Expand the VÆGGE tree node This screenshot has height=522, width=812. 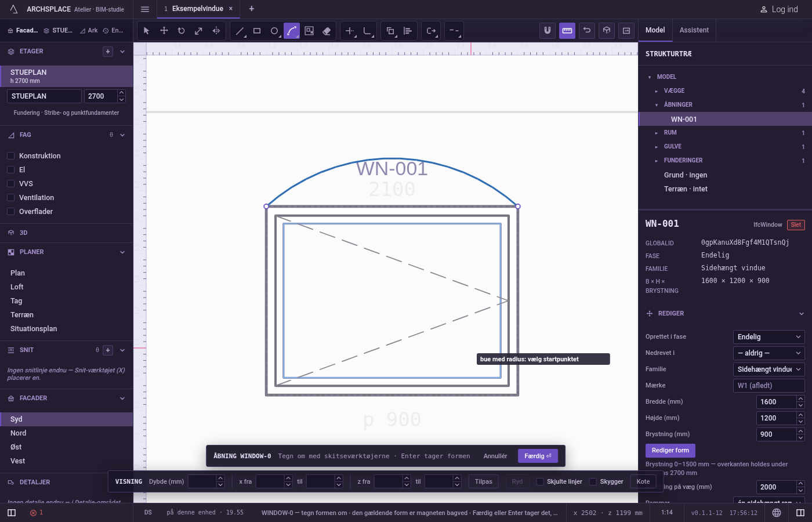(x=656, y=91)
